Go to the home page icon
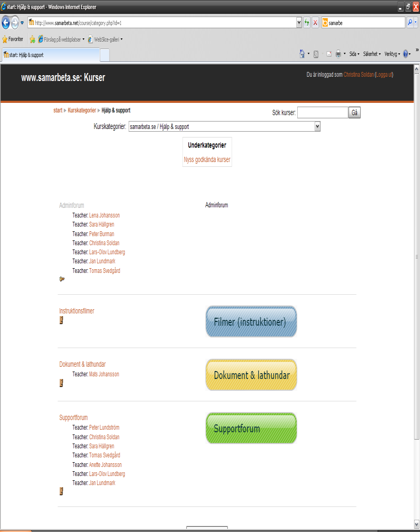The image size is (420, 532). tap(302, 54)
